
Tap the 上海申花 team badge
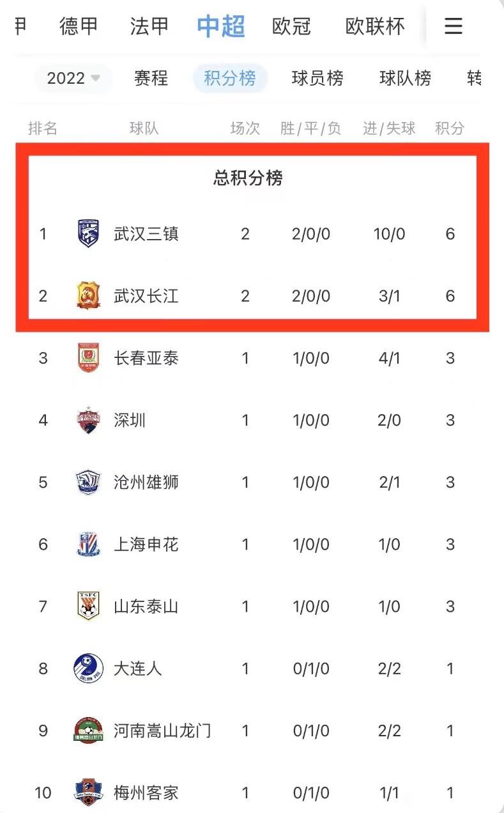[88, 545]
